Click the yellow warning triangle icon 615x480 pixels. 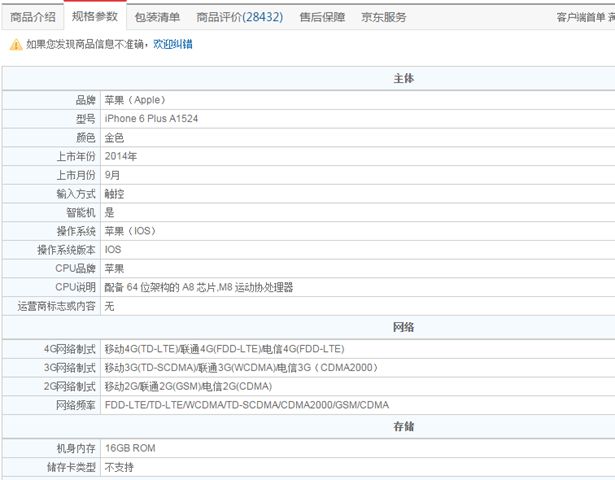[16, 44]
